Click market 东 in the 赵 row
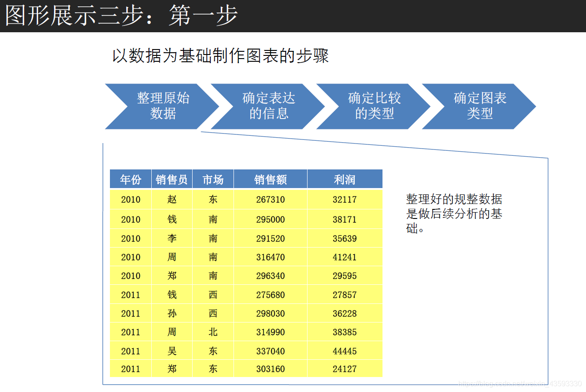This screenshot has width=586, height=392. [x=213, y=199]
